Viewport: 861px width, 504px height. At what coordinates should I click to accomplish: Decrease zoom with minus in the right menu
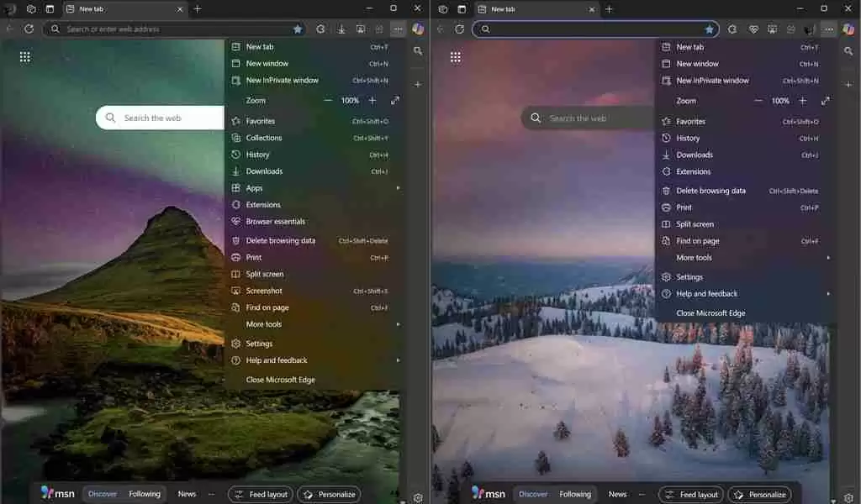click(x=758, y=101)
